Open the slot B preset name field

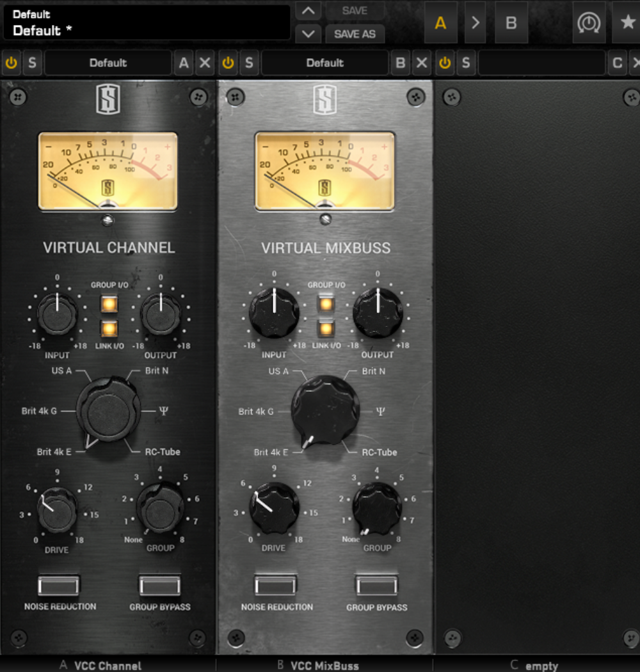pyautogui.click(x=325, y=63)
